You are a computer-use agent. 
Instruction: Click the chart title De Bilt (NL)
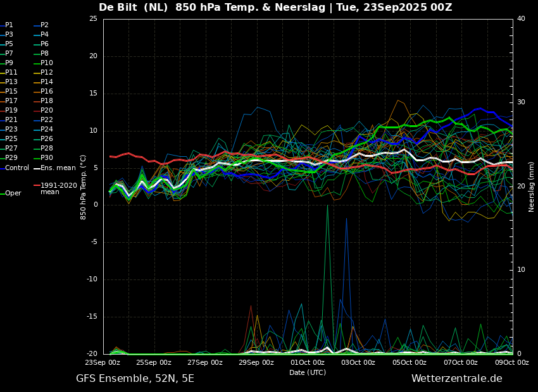coord(133,7)
